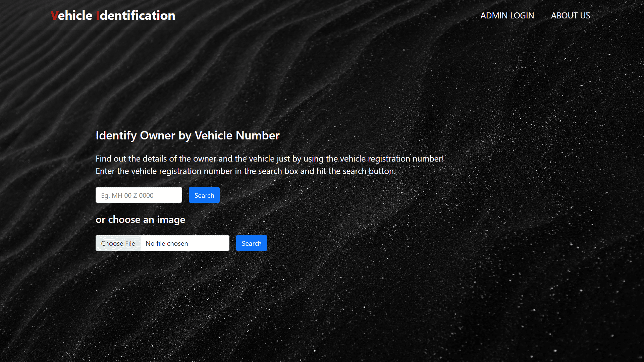The image size is (644, 362).
Task: Return home by clicking the site title
Action: click(x=113, y=15)
